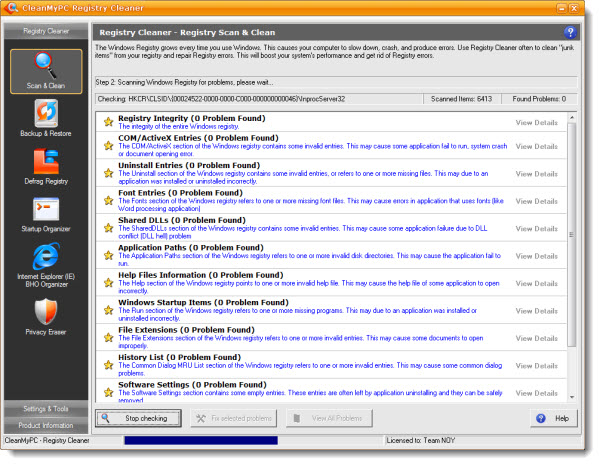Select the Defrag Registry icon
The height and width of the screenshot is (465, 600).
[x=46, y=167]
